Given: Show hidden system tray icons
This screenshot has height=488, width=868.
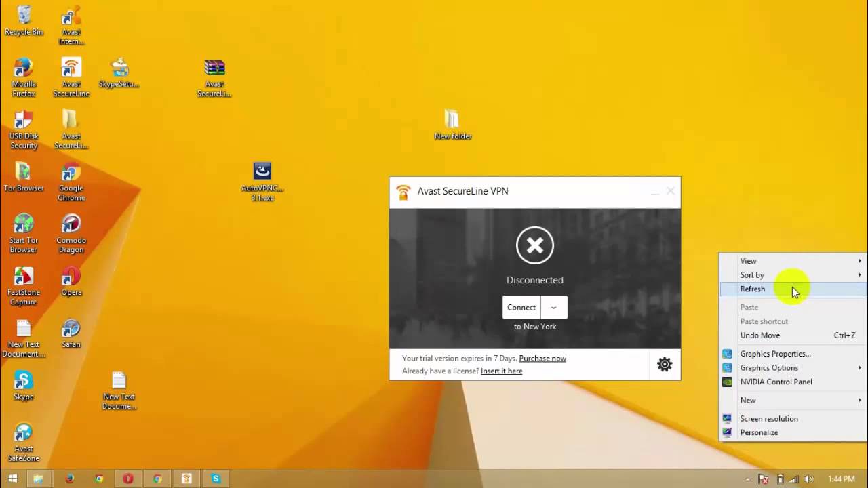Looking at the screenshot, I should click(747, 479).
